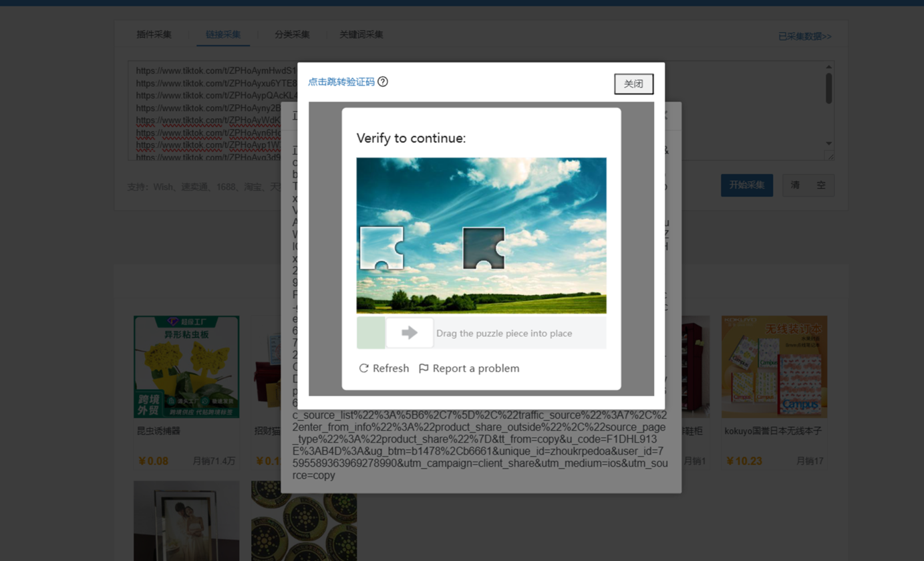Close the verification dialog with 关闭
Viewport: 924px width, 561px height.
[x=633, y=84]
